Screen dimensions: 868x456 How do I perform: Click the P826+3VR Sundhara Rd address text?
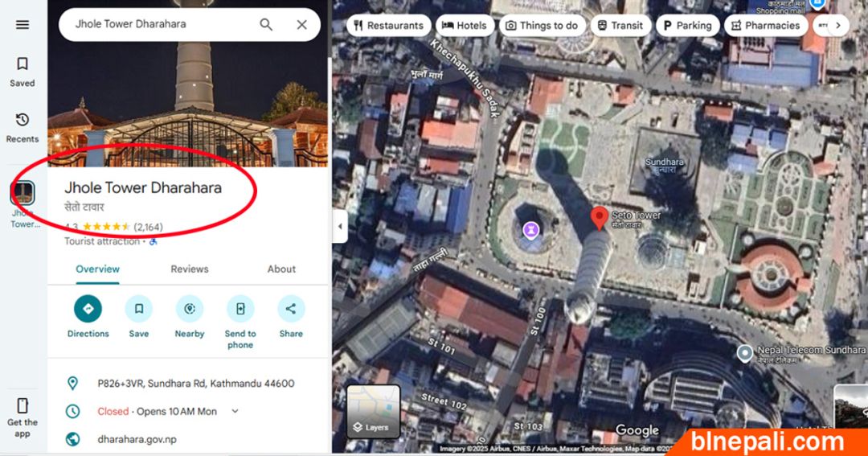(196, 384)
